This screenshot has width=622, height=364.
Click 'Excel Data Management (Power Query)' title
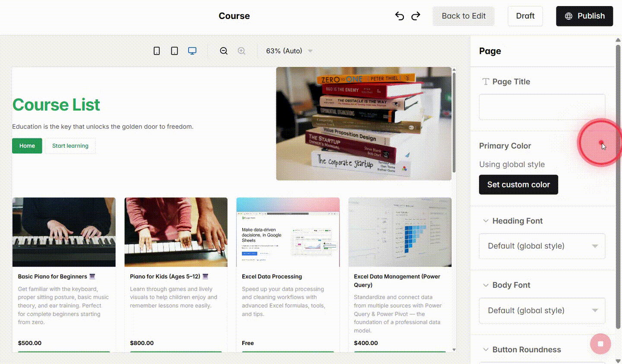coord(397,281)
